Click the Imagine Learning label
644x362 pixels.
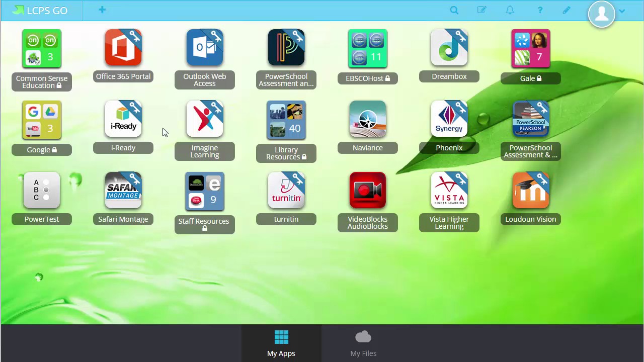pyautogui.click(x=205, y=151)
